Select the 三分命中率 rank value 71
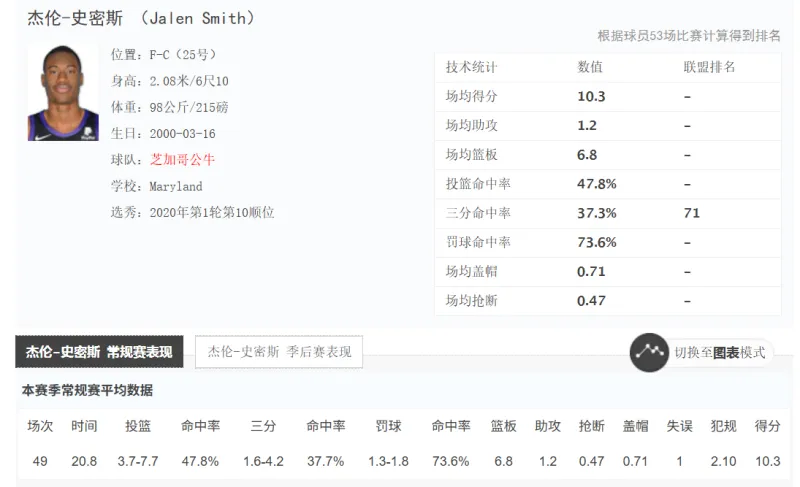 [x=692, y=213]
